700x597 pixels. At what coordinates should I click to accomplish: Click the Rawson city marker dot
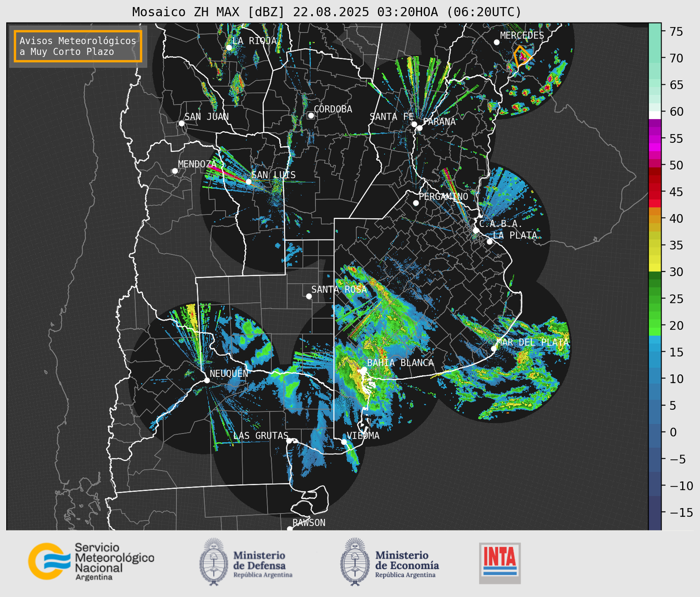(290, 528)
